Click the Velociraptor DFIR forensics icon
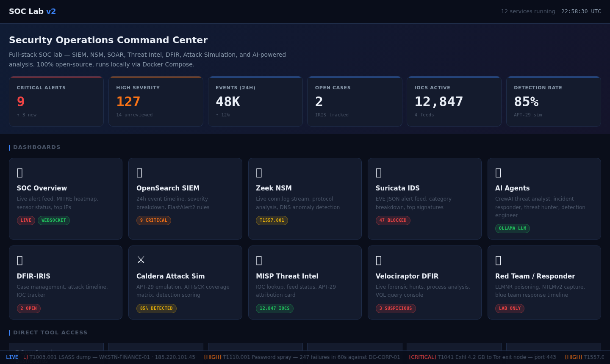This screenshot has height=364, width=610. (378, 260)
